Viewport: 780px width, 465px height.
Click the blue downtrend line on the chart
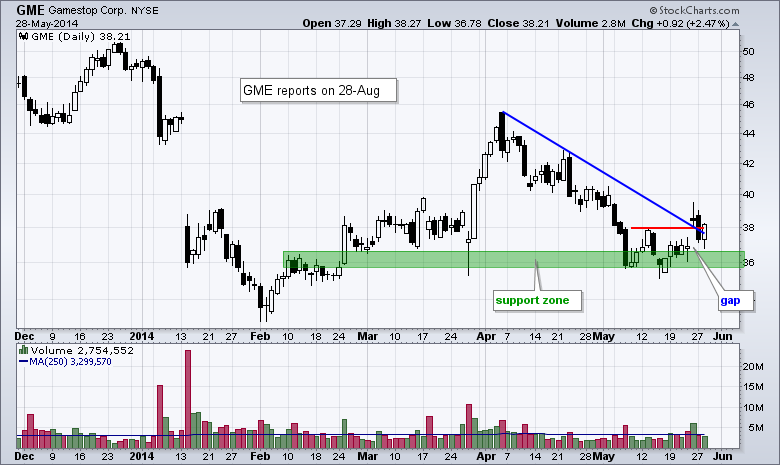coord(603,172)
